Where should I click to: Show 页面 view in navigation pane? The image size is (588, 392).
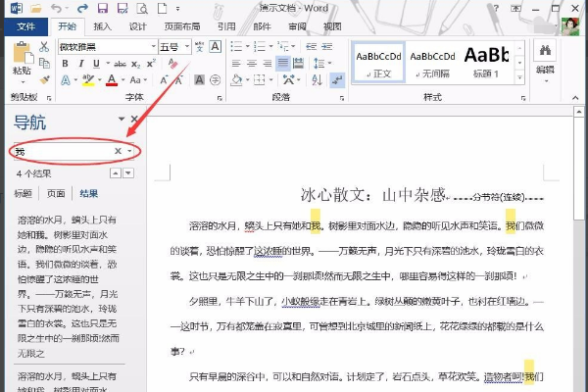(56, 194)
